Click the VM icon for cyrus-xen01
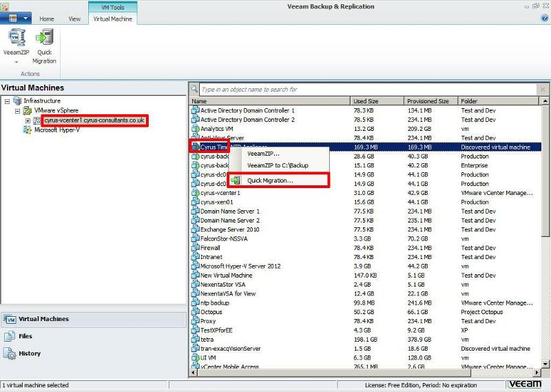551x392 pixels. (x=196, y=202)
